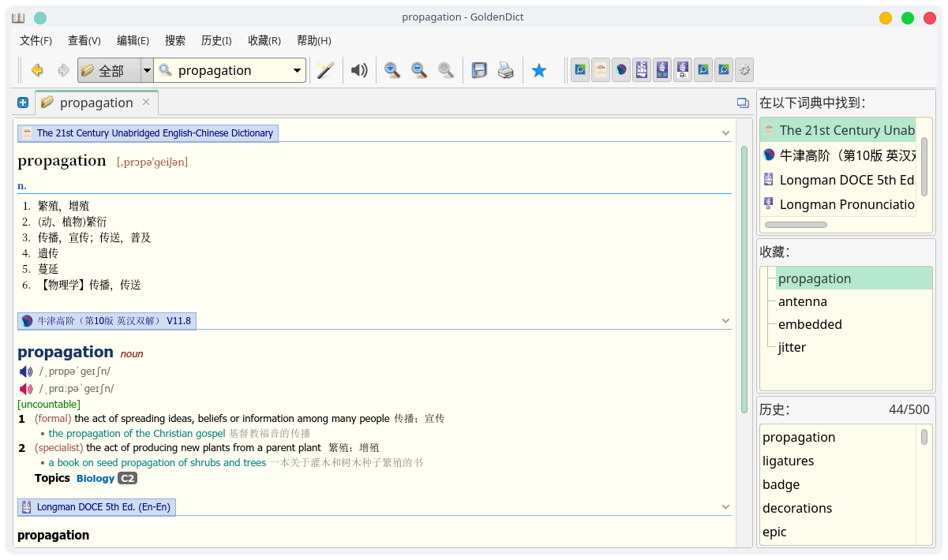The width and height of the screenshot is (948, 560).
Task: Click the found-dictionaries list horizontal scrollbar
Action: point(796,225)
